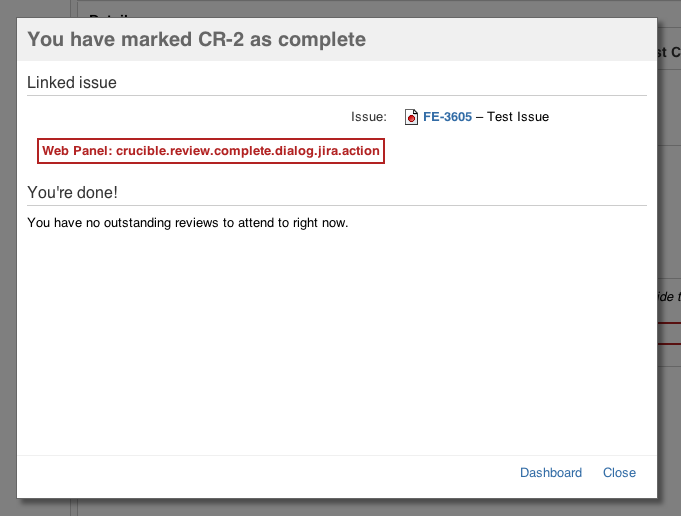The width and height of the screenshot is (681, 516).
Task: Close the review complete dialog
Action: coord(619,473)
